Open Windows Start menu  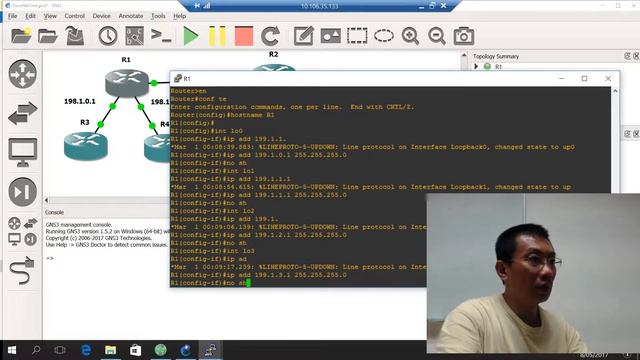click(x=11, y=350)
